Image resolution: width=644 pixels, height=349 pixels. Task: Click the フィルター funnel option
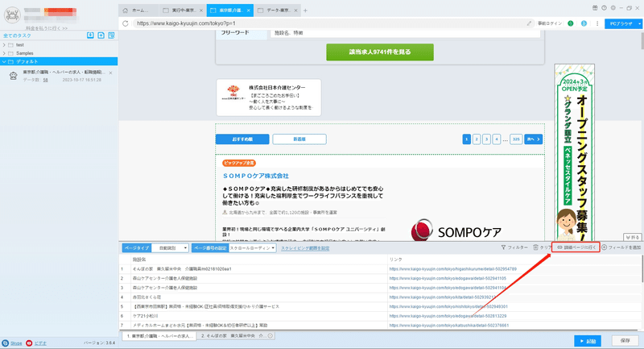[514, 247]
